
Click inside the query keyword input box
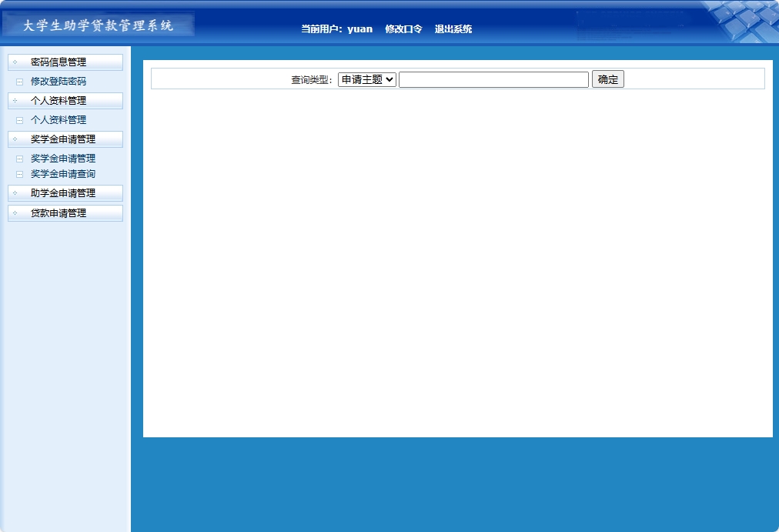pyautogui.click(x=493, y=79)
